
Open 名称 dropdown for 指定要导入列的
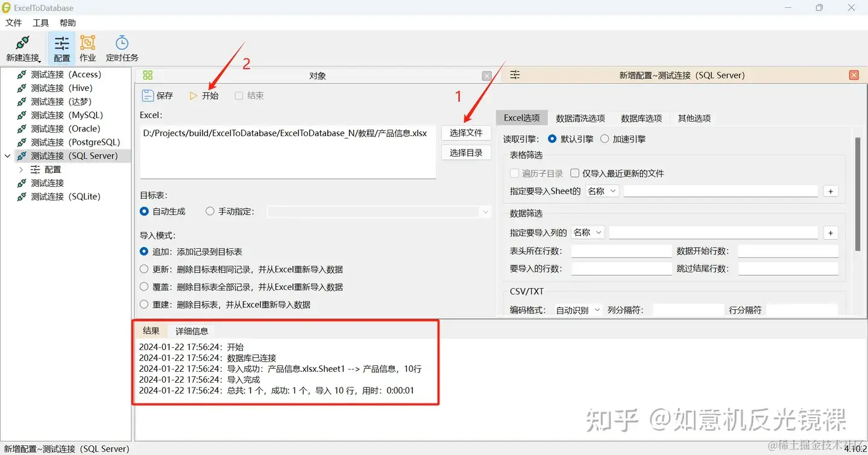tap(588, 233)
